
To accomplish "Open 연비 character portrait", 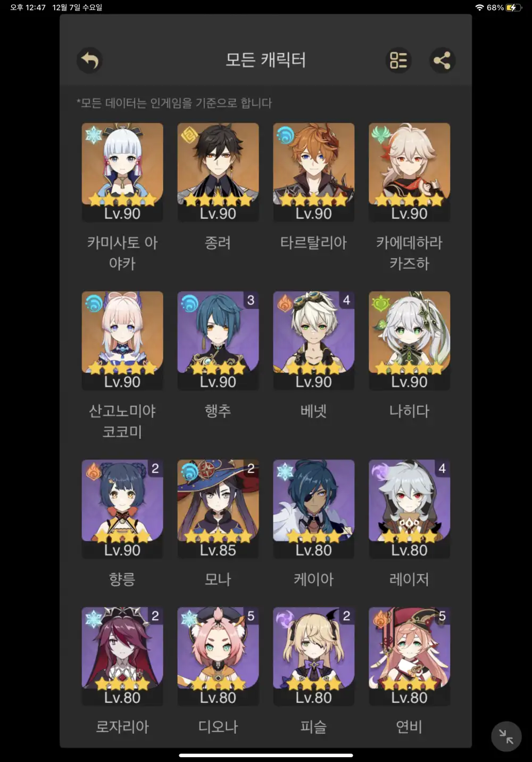I will [x=410, y=657].
